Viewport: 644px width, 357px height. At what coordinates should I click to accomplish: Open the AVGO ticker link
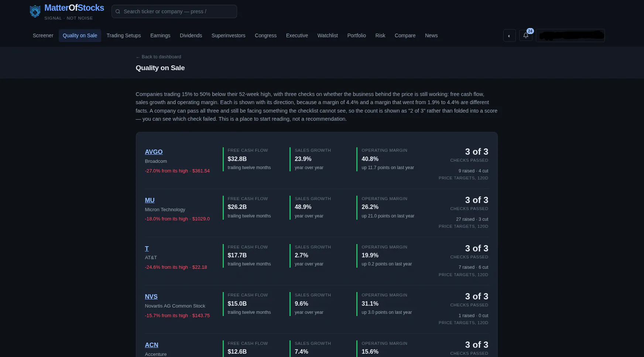(154, 152)
